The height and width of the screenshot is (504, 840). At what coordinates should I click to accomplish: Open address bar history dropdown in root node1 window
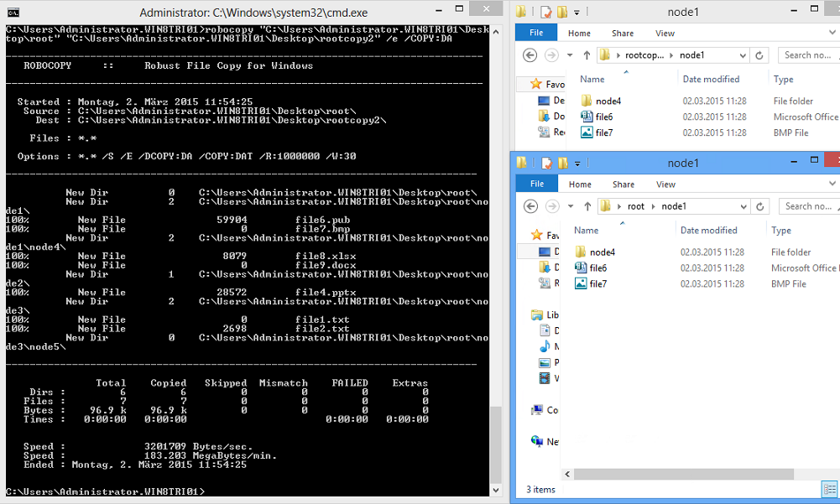[x=743, y=206]
